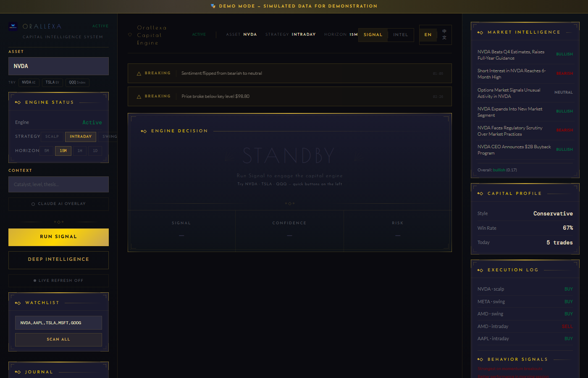Image resolution: width=588 pixels, height=378 pixels.
Task: Open 'NVDA CEO Announces $2B Buyback' headline
Action: pos(514,150)
